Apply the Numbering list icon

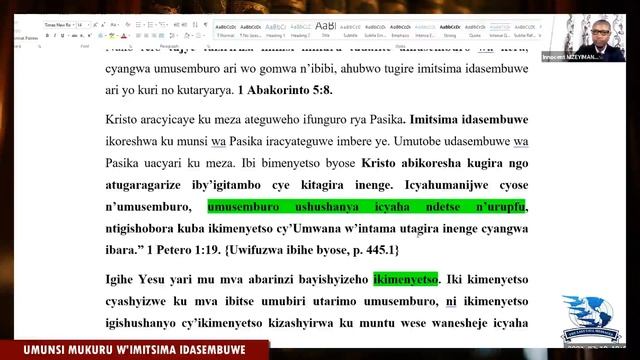(151, 25)
